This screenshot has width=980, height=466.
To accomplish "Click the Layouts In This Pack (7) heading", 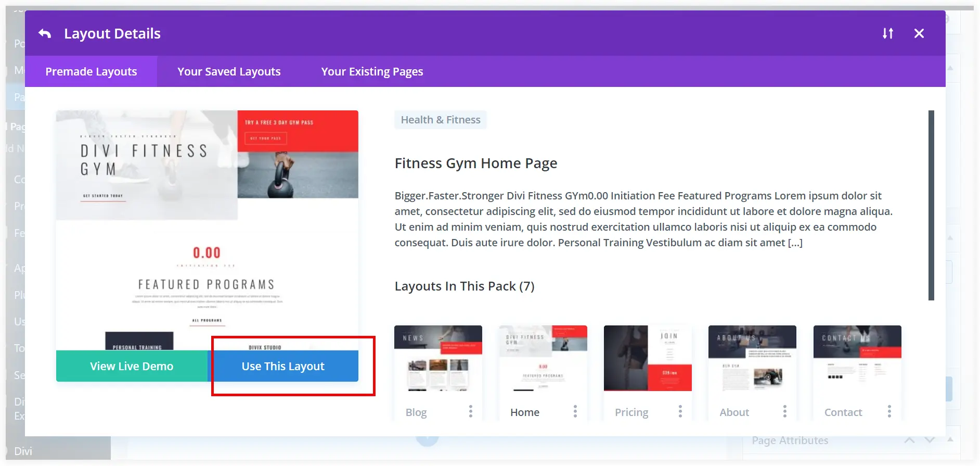I will coord(464,286).
